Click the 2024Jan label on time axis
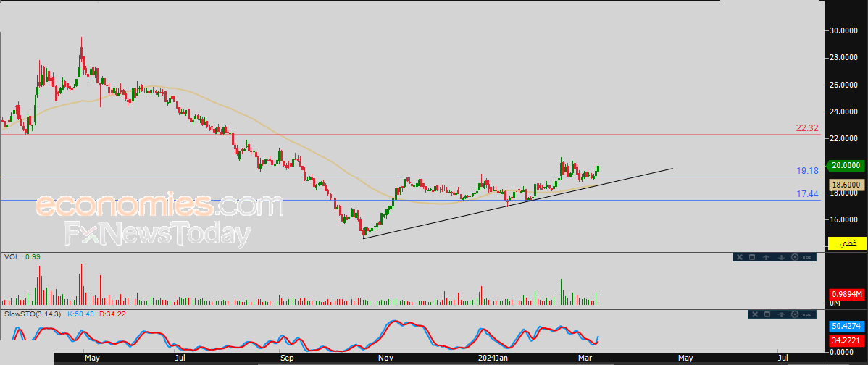The width and height of the screenshot is (868, 365). tap(494, 358)
